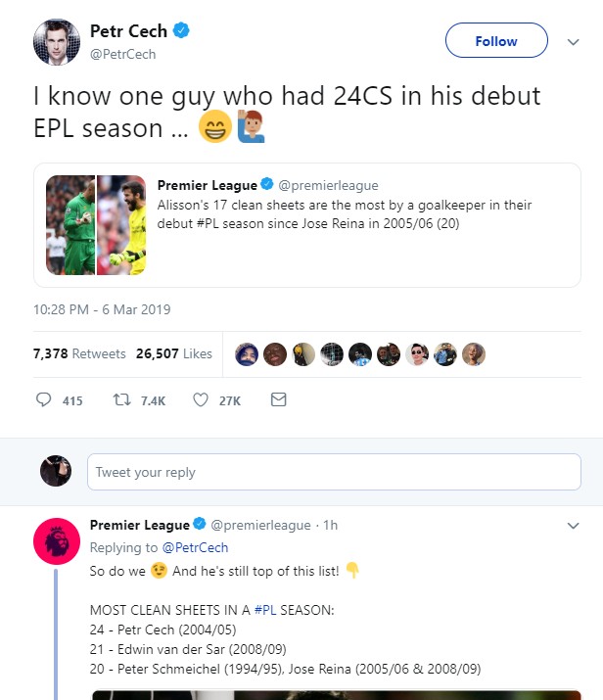Image resolution: width=603 pixels, height=700 pixels.
Task: Send tweet via direct message envelope
Action: 278,400
